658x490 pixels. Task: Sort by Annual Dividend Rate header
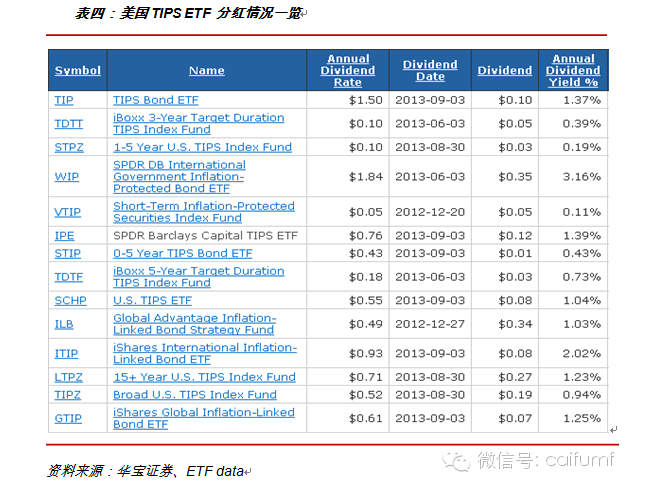[x=347, y=70]
